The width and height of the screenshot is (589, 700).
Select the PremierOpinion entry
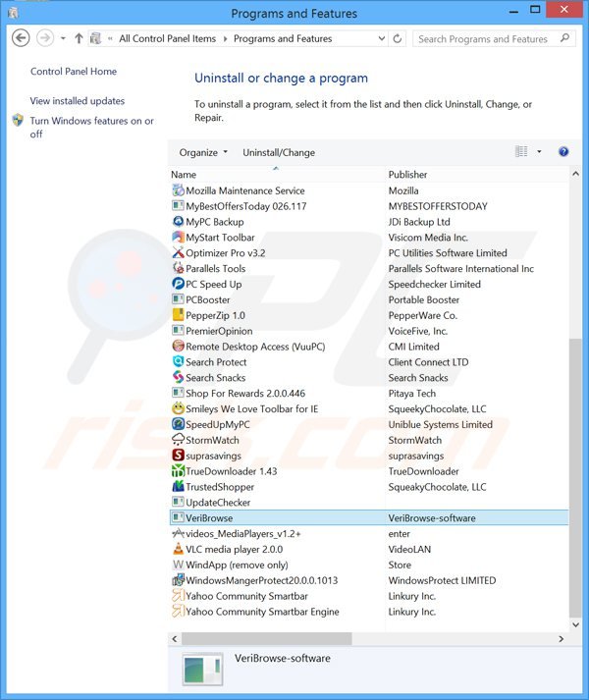click(219, 331)
